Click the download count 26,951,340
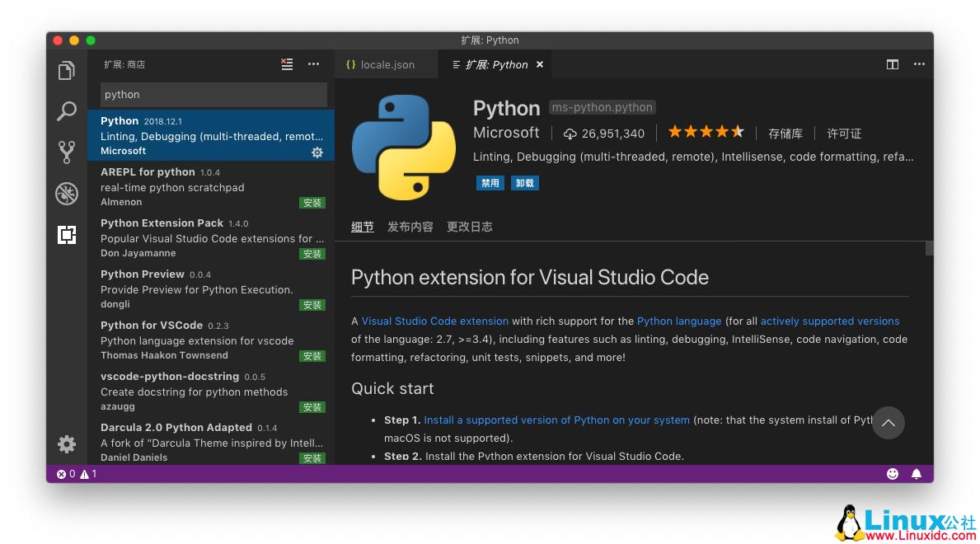 point(604,134)
